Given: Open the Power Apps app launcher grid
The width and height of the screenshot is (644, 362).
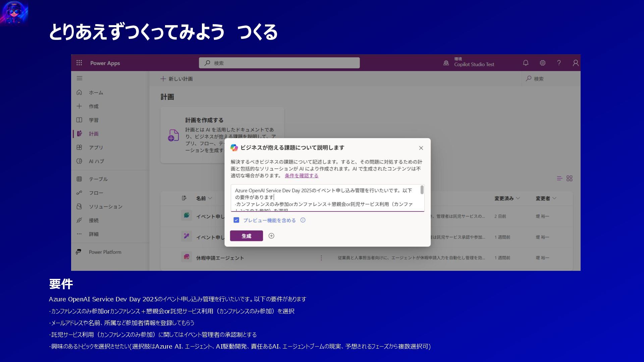Looking at the screenshot, I should [x=79, y=63].
